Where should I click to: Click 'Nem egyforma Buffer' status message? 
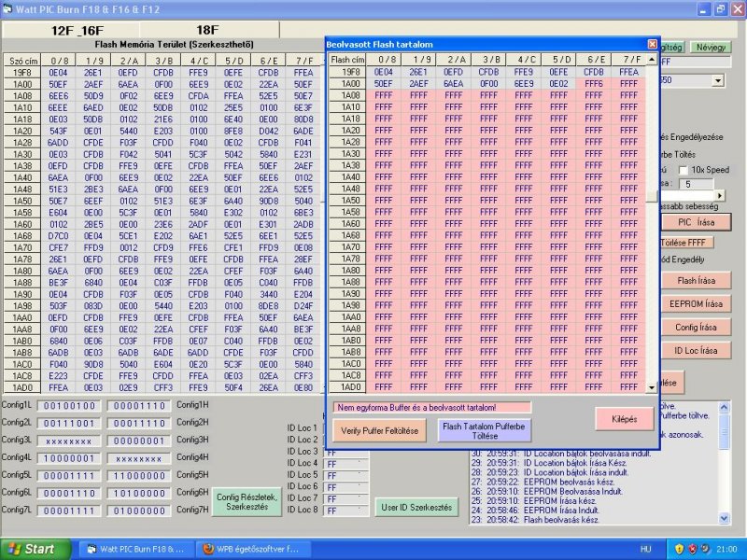coord(431,408)
